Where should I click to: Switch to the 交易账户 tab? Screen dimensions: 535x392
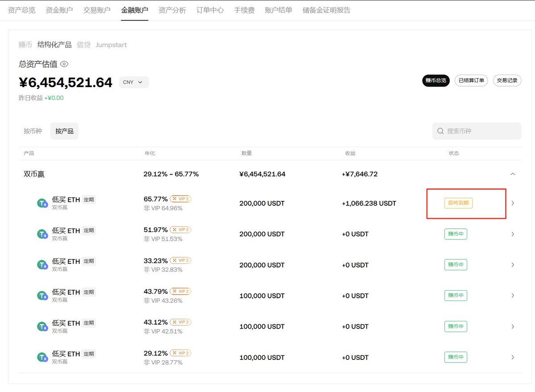(x=97, y=10)
